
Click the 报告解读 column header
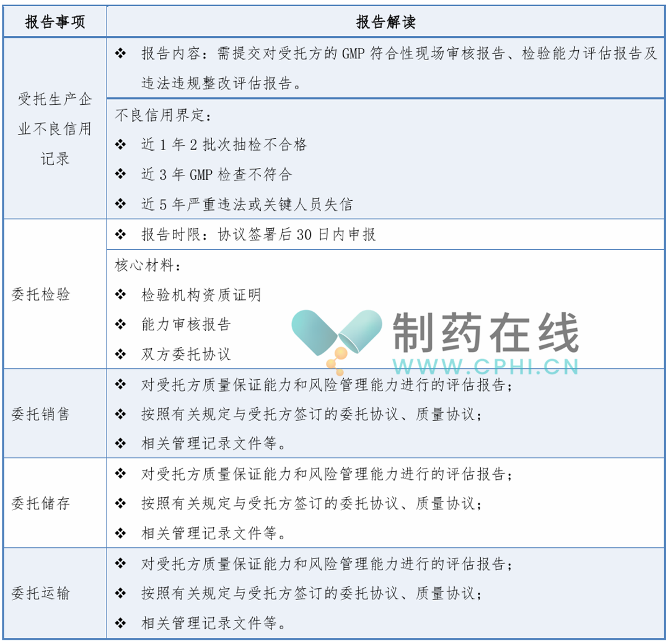pos(386,22)
